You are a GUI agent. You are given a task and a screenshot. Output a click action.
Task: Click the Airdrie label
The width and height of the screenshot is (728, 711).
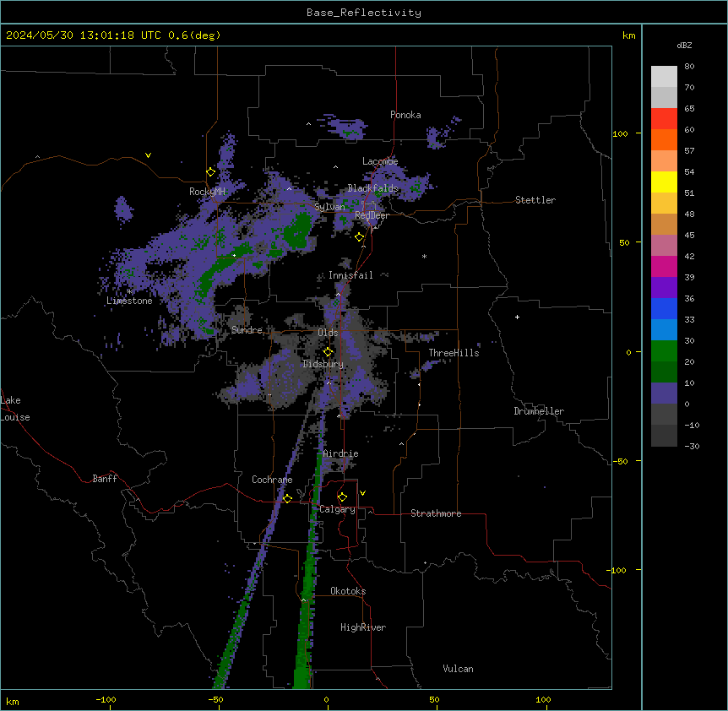(x=341, y=453)
